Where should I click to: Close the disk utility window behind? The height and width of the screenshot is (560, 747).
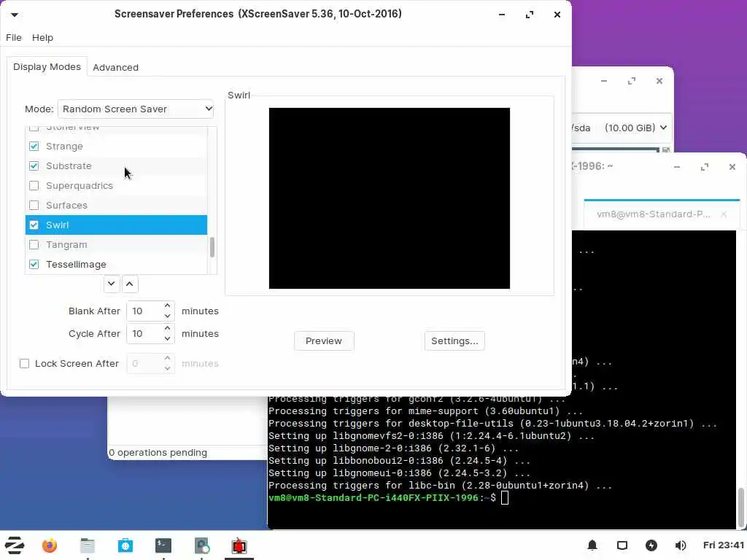659,81
